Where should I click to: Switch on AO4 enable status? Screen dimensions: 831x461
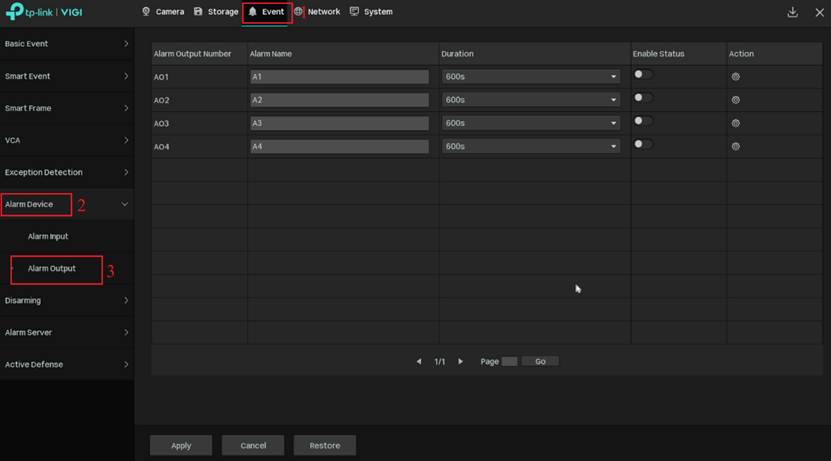[642, 144]
